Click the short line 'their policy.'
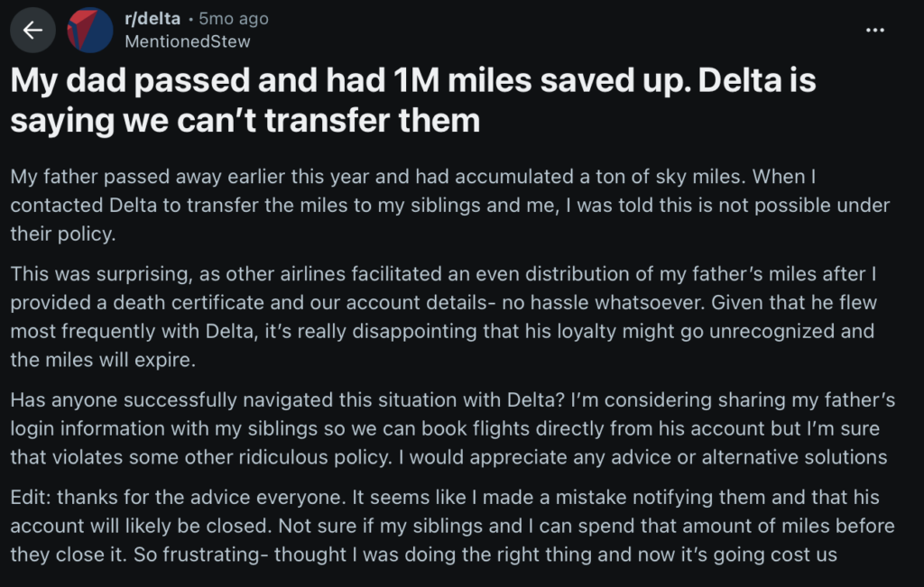The height and width of the screenshot is (587, 924). point(64,234)
